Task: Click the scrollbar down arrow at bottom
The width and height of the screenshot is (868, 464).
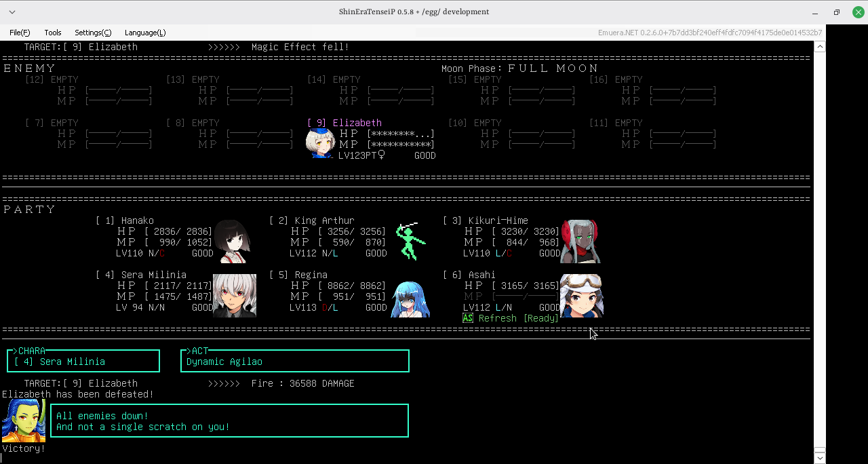Action: point(820,458)
